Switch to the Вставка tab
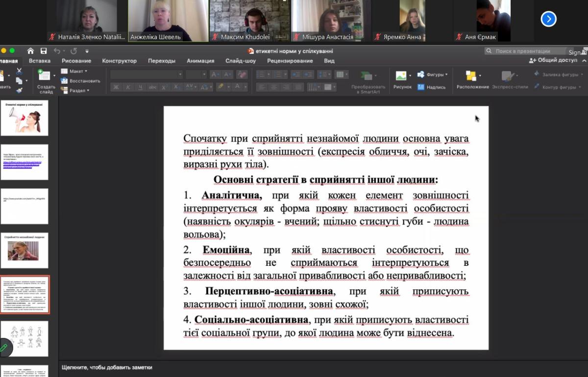This screenshot has height=377, width=588. pos(40,61)
